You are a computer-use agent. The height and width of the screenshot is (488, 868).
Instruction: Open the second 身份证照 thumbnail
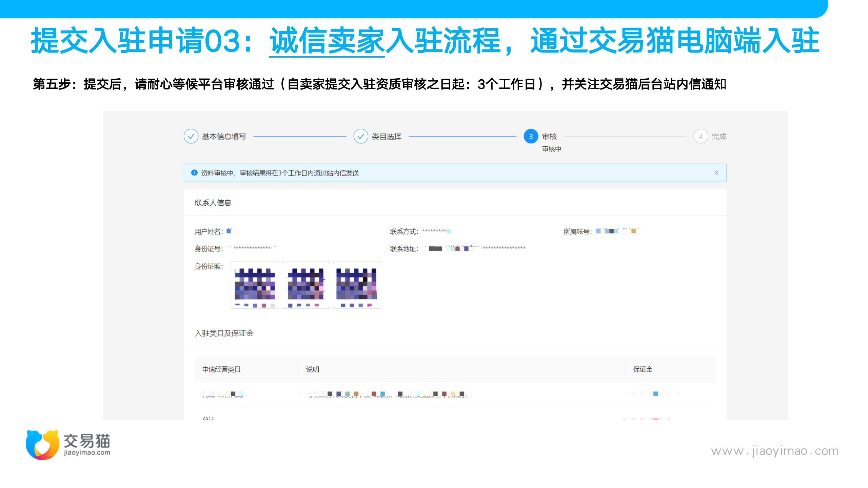click(x=306, y=285)
